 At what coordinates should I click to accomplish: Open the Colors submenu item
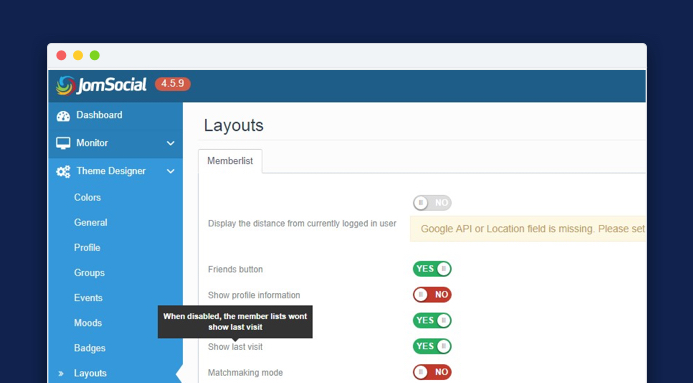pyautogui.click(x=88, y=197)
